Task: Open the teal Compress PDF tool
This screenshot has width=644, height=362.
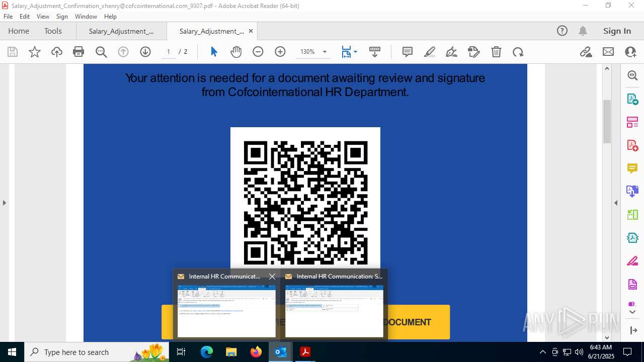Action: pyautogui.click(x=632, y=238)
